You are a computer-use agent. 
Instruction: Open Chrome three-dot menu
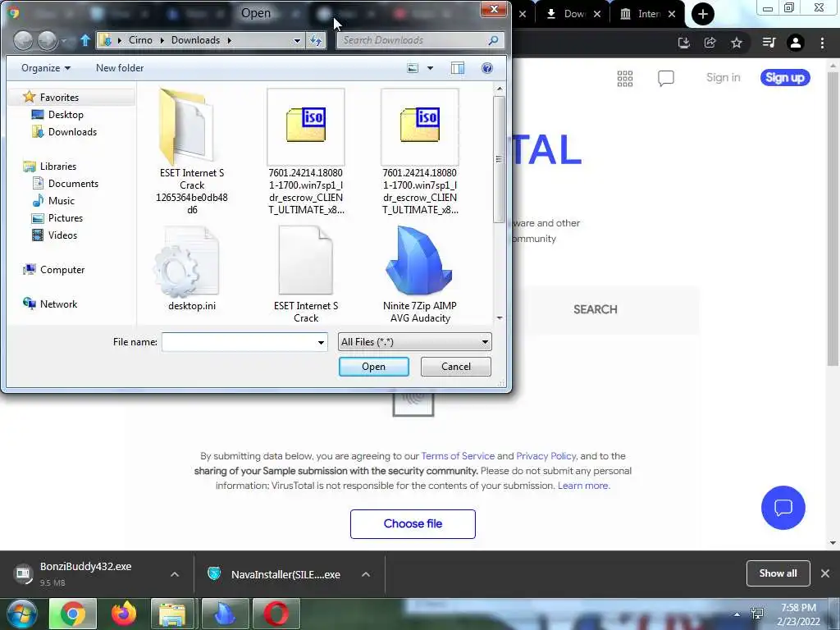[822, 43]
